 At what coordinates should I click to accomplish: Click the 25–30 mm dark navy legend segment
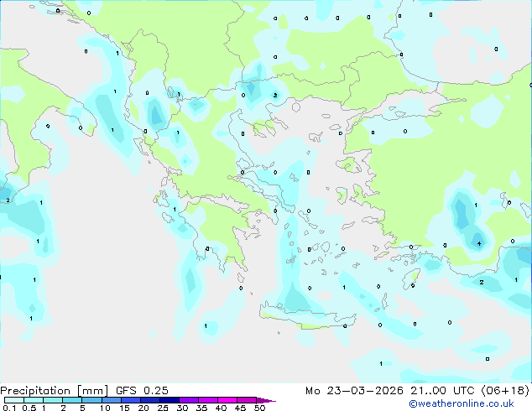(x=170, y=400)
